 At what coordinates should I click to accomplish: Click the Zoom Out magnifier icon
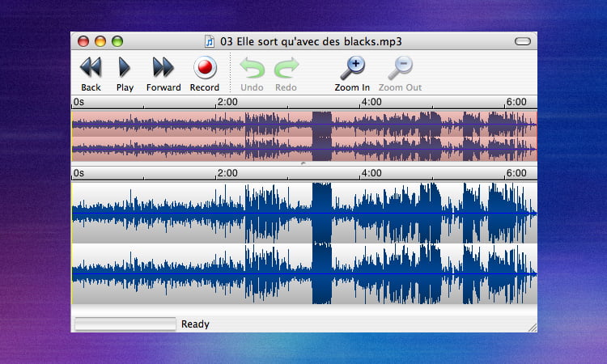coord(400,67)
